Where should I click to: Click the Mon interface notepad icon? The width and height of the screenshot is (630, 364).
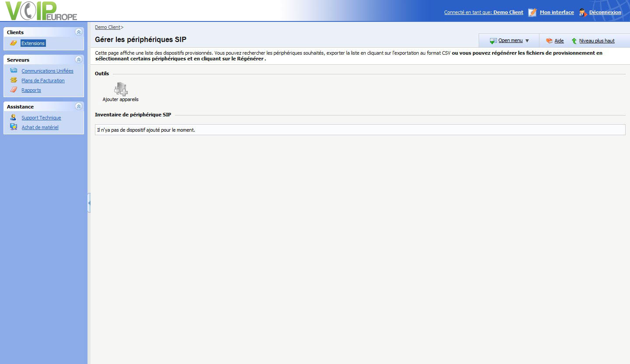pos(532,12)
